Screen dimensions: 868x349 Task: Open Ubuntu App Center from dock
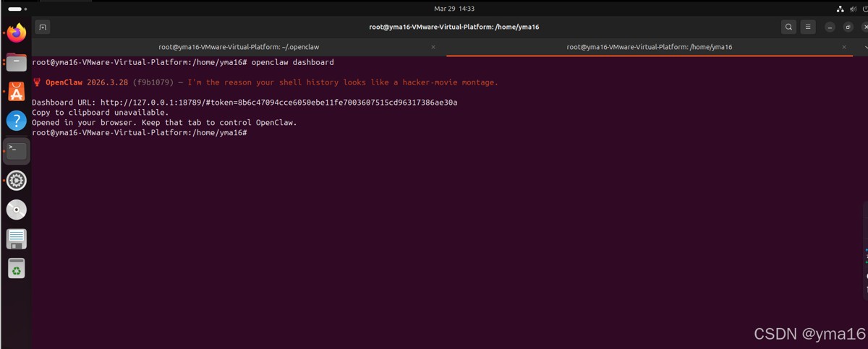tap(17, 91)
